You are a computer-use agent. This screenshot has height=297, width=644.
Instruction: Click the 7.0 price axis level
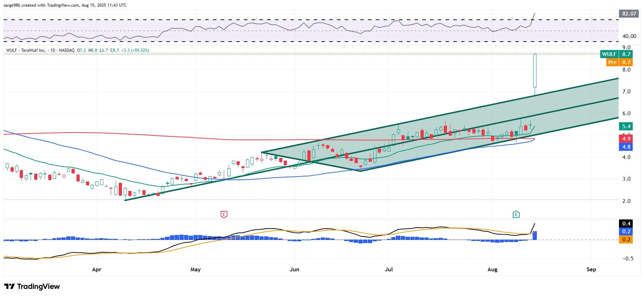point(626,92)
